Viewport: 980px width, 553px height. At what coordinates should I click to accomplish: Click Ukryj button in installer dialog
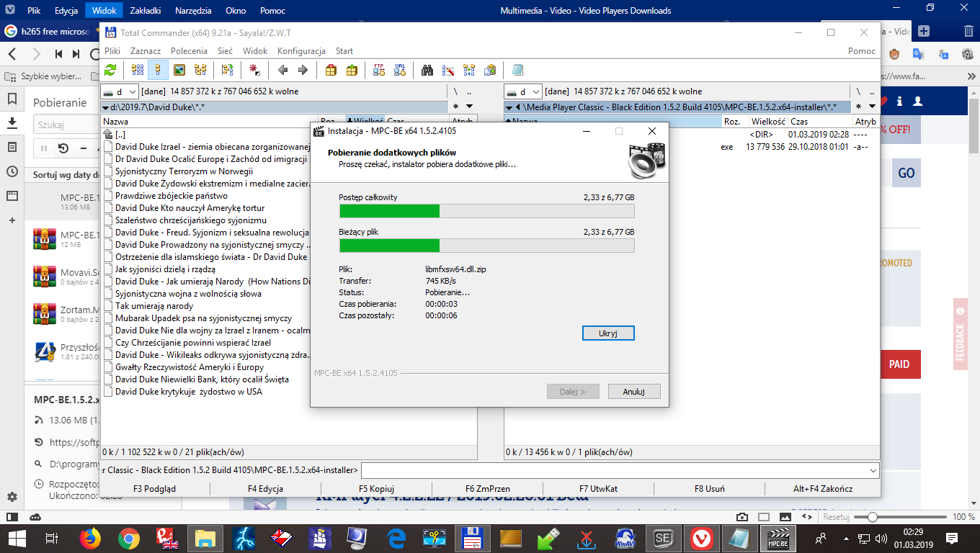pyautogui.click(x=608, y=333)
